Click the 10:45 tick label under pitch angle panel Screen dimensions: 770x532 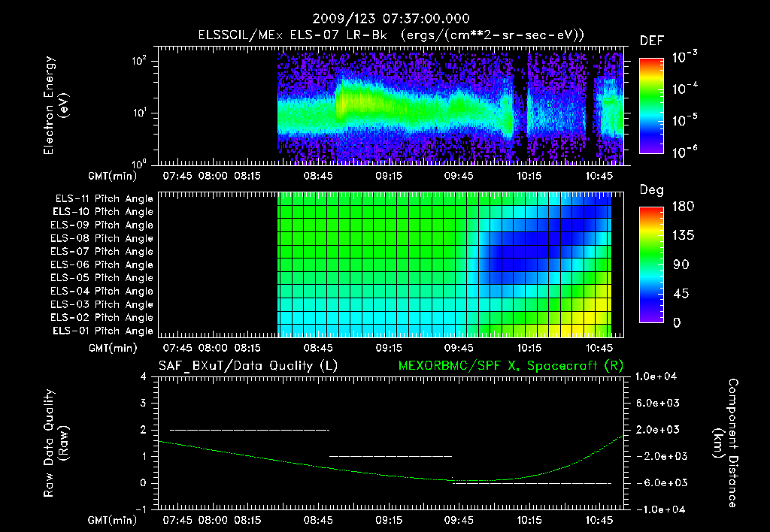point(599,348)
